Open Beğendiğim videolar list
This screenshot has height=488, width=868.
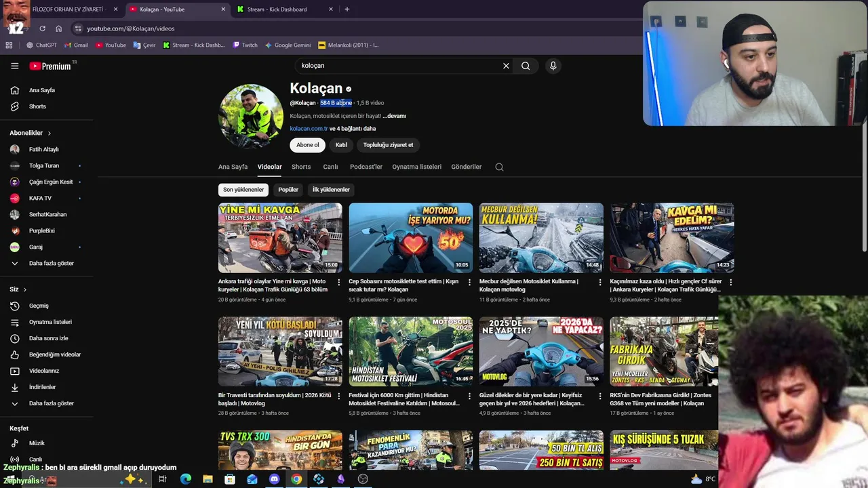pyautogui.click(x=47, y=354)
